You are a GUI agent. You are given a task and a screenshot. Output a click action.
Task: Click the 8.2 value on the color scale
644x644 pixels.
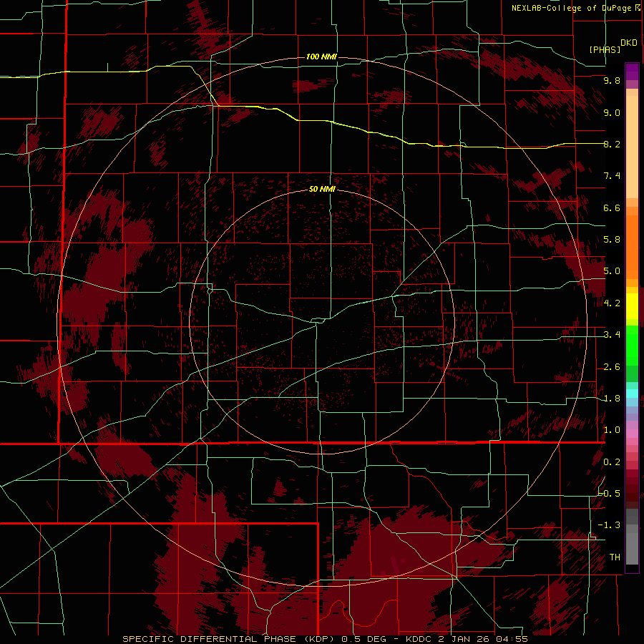612,144
